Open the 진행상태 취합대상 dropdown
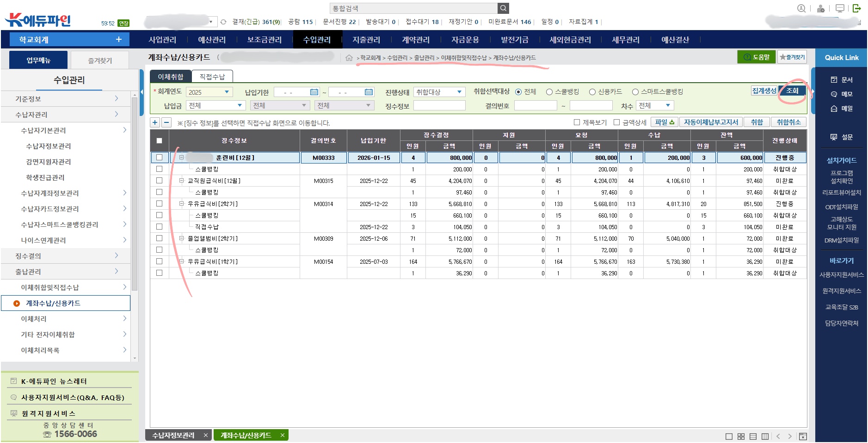 tap(439, 92)
